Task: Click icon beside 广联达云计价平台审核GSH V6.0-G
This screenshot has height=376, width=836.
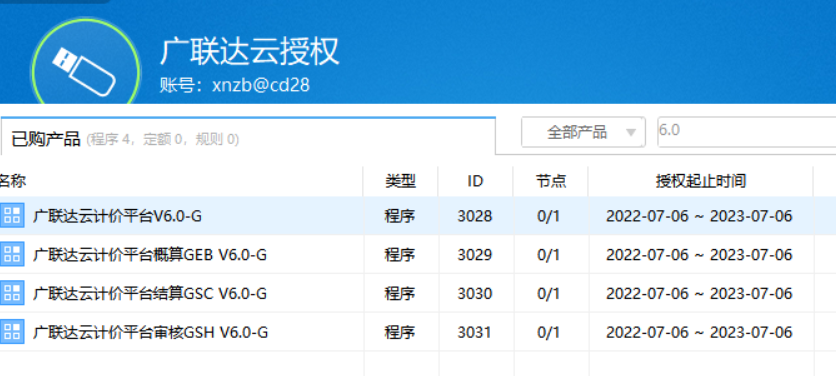Action: pos(11,332)
